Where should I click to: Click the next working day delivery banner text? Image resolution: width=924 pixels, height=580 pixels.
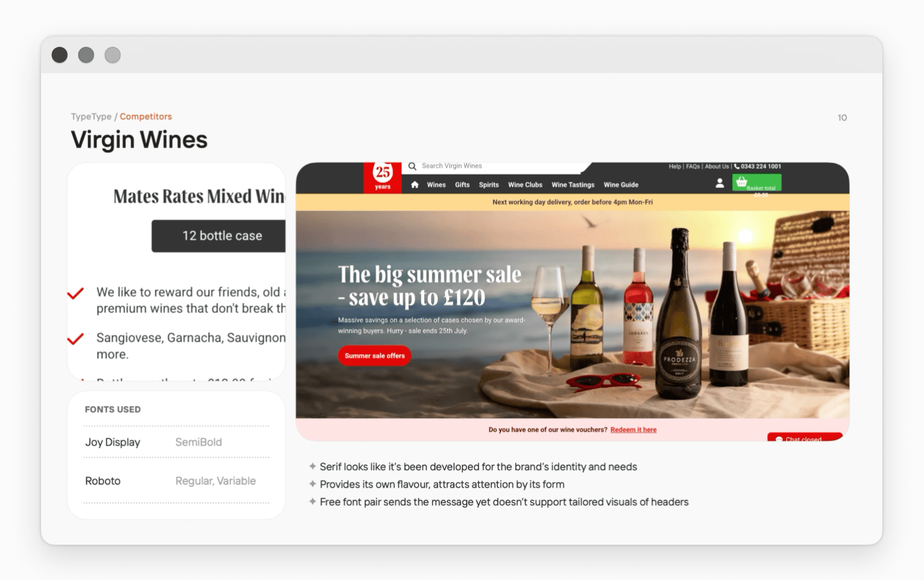(572, 202)
